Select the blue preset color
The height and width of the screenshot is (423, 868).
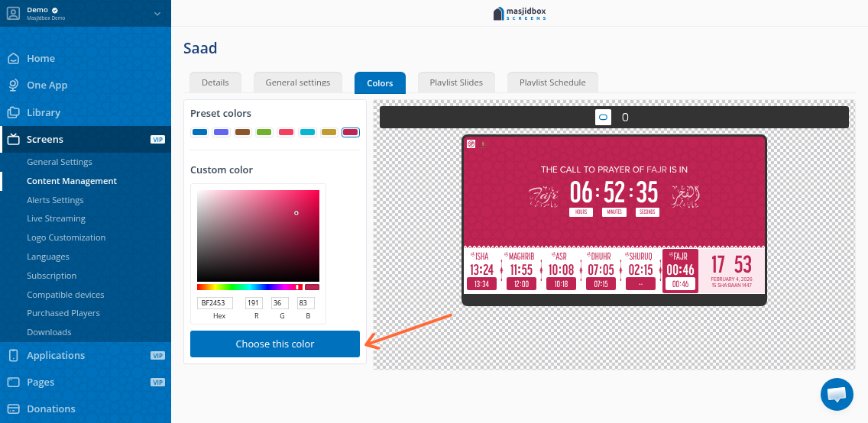tap(200, 132)
